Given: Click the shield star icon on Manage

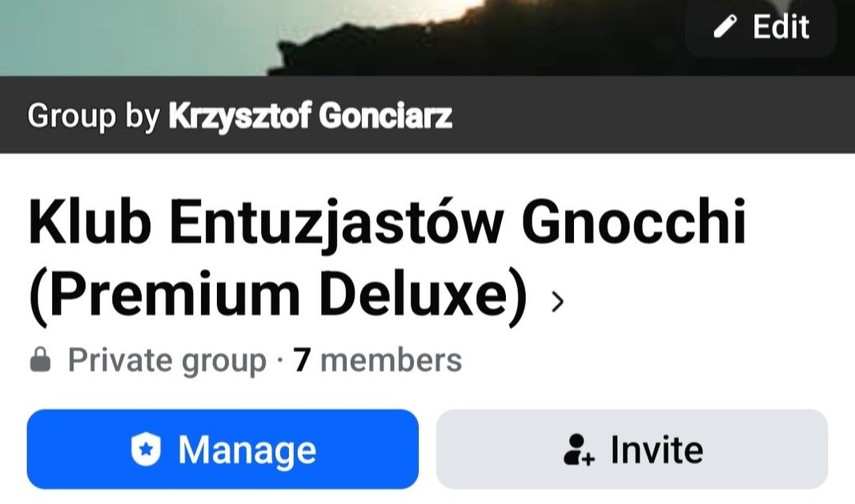Looking at the screenshot, I should pyautogui.click(x=147, y=450).
